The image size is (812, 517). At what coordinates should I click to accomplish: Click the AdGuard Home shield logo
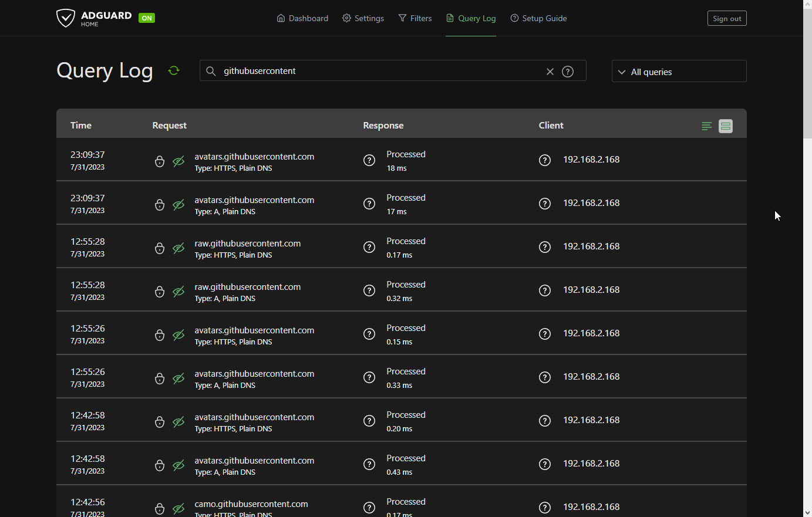[x=66, y=18]
